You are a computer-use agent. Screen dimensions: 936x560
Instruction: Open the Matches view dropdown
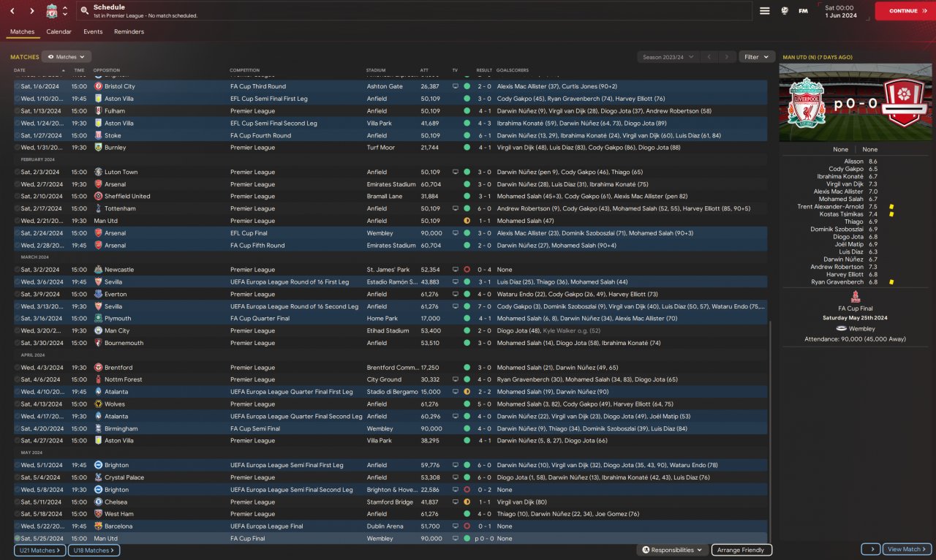67,56
